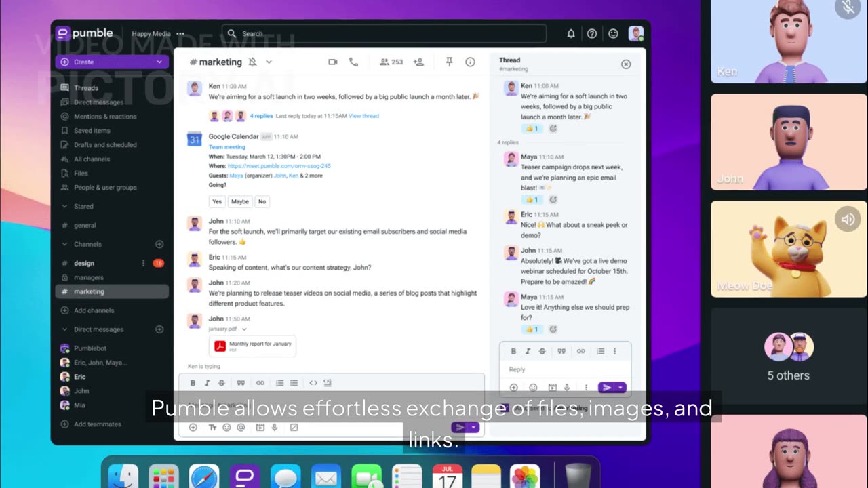Open pinned messages with the pin icon
This screenshot has width=868, height=488.
click(449, 62)
